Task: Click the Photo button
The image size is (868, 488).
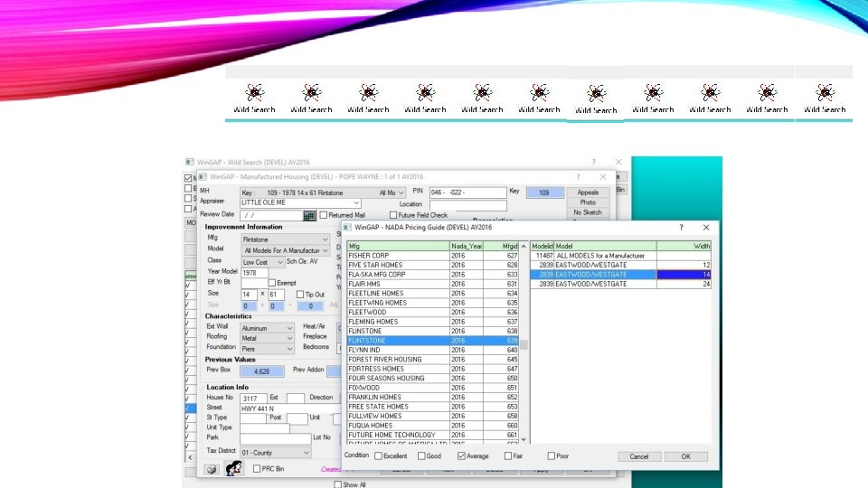Action: pyautogui.click(x=588, y=202)
